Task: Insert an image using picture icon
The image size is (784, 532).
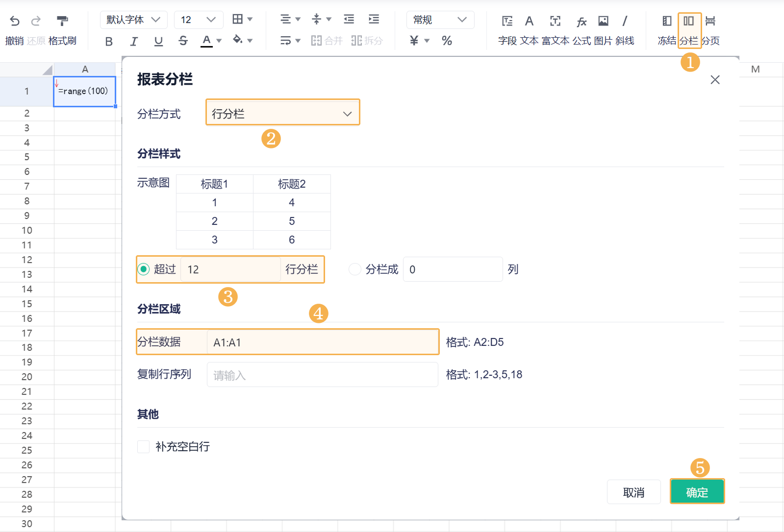Action: pos(603,21)
